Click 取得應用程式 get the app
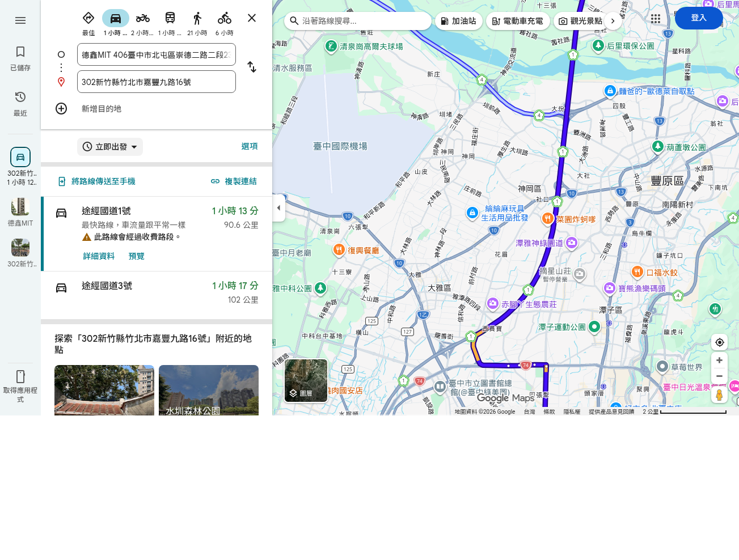The width and height of the screenshot is (739, 560). pos(20,386)
